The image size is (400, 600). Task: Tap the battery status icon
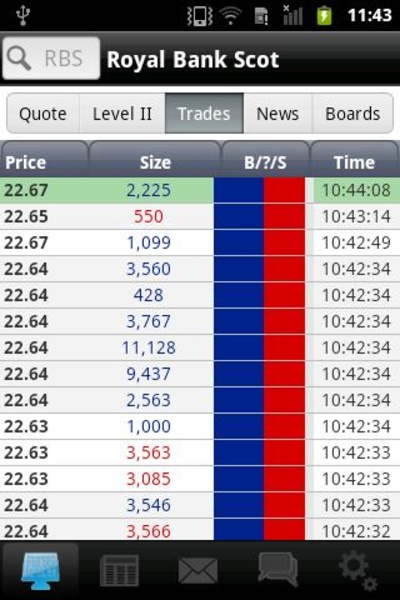[x=324, y=16]
